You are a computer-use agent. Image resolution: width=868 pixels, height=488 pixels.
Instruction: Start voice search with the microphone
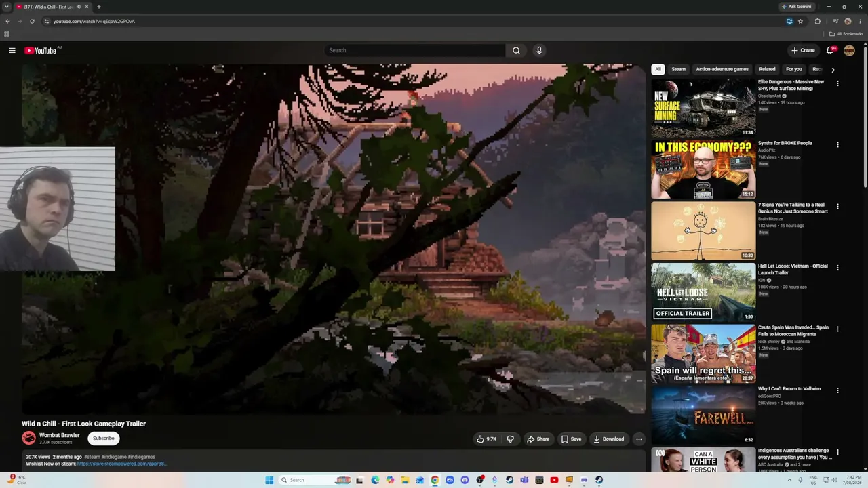click(x=539, y=50)
